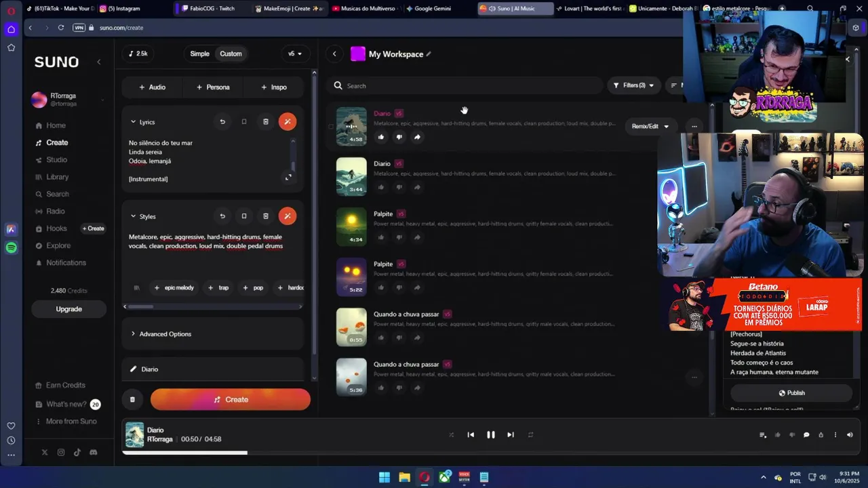868x488 pixels.
Task: Toggle shuffle in the player bar
Action: click(x=451, y=435)
